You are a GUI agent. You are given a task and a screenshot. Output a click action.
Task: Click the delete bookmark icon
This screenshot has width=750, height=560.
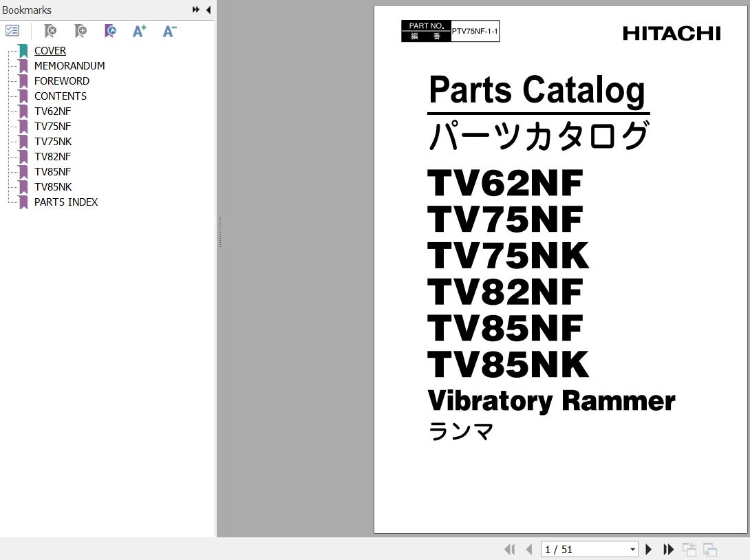coord(50,31)
